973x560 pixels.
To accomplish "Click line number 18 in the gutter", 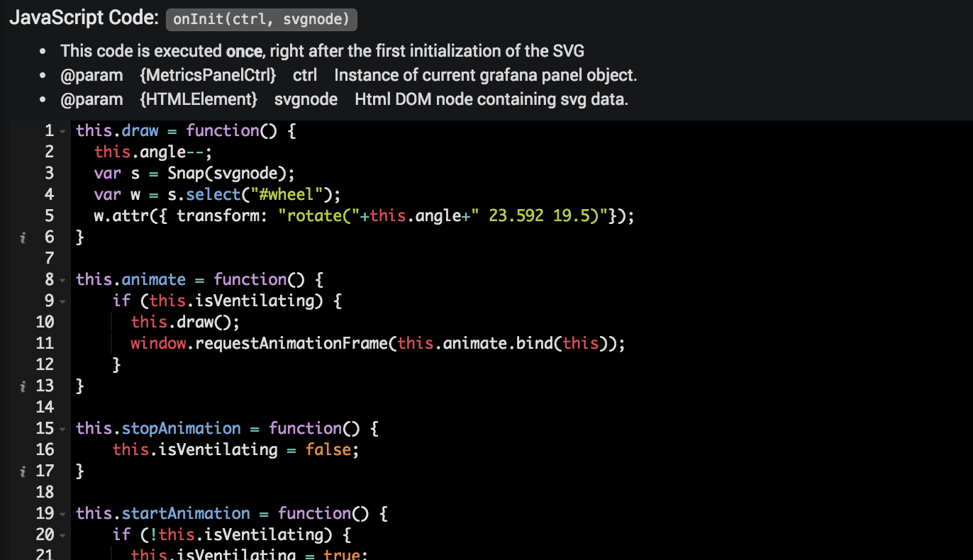I will pos(45,492).
